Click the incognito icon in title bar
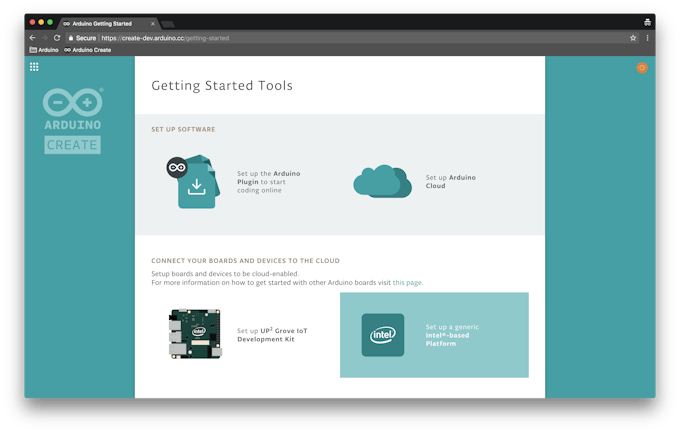This screenshot has height=433, width=680. click(x=647, y=22)
